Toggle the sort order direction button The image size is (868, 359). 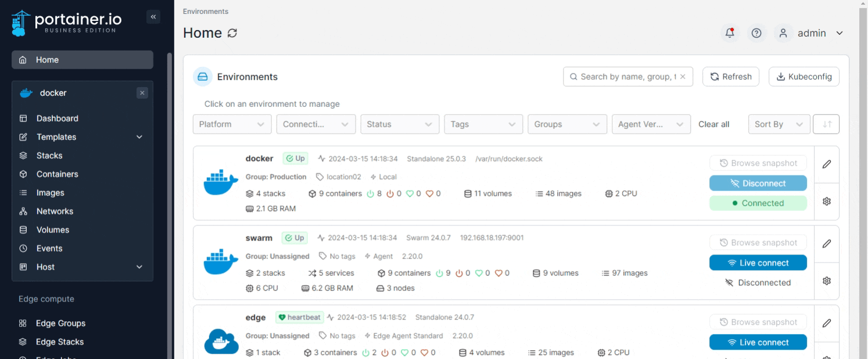[x=827, y=124]
